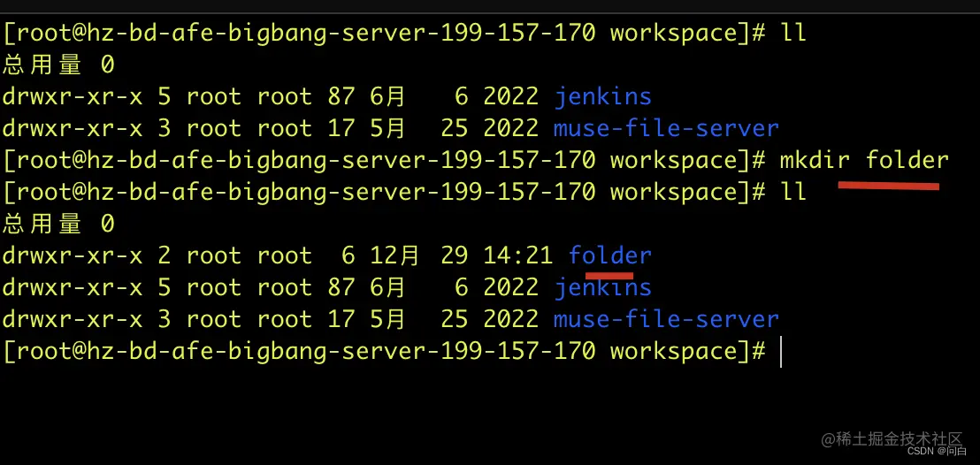Click the second 'll' command after mkdir
980x465 pixels.
point(793,192)
